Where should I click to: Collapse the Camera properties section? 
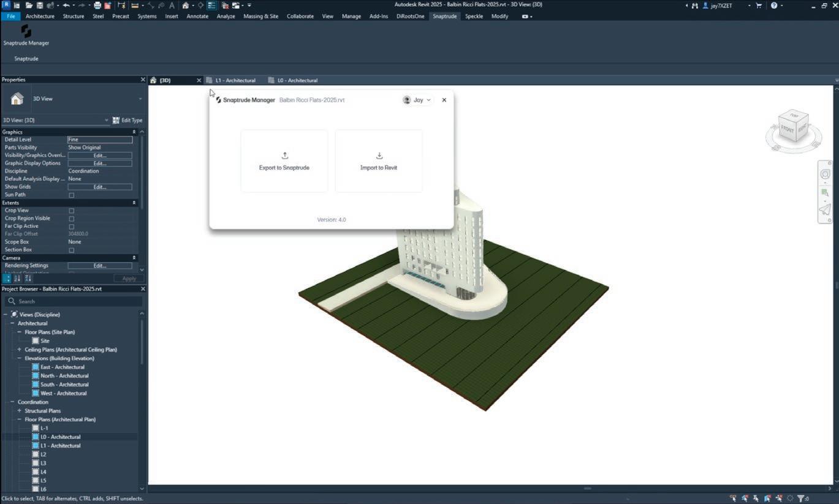[134, 258]
